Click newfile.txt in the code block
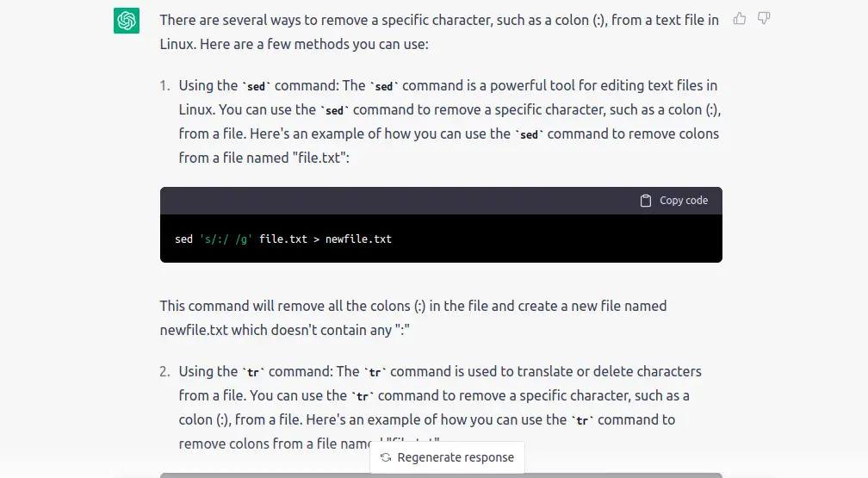 tap(358, 239)
